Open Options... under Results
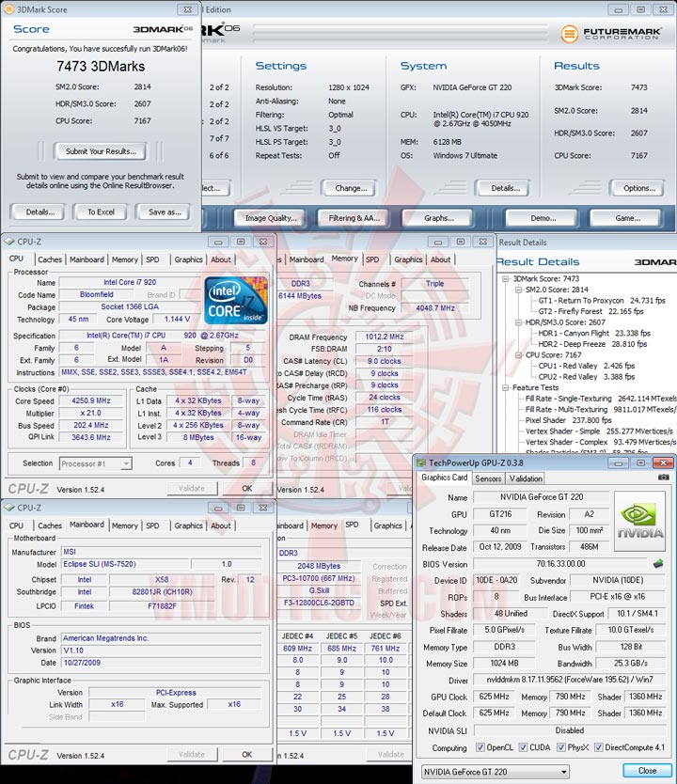The image size is (677, 784). (638, 188)
